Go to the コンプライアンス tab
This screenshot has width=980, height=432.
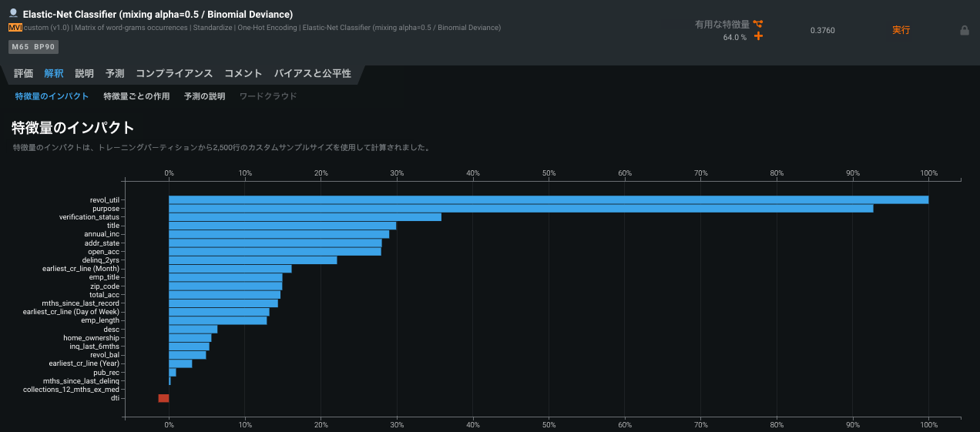tap(174, 74)
